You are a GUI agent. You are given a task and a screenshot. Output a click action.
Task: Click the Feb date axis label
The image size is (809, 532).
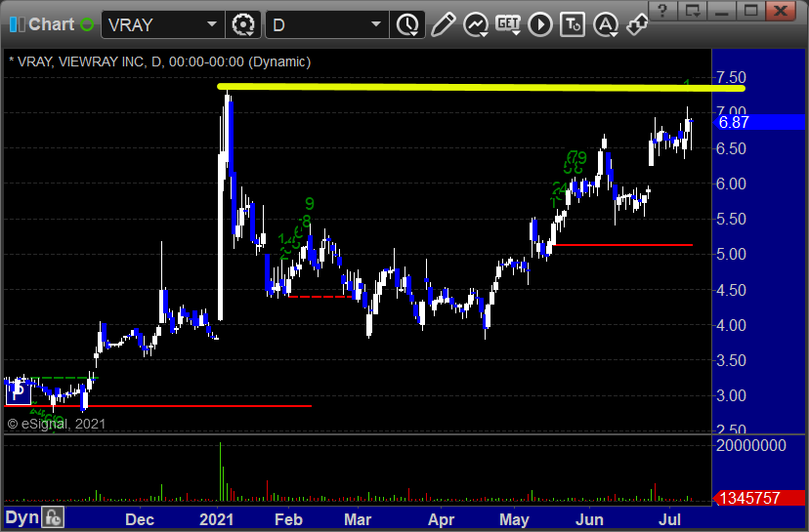point(288,519)
